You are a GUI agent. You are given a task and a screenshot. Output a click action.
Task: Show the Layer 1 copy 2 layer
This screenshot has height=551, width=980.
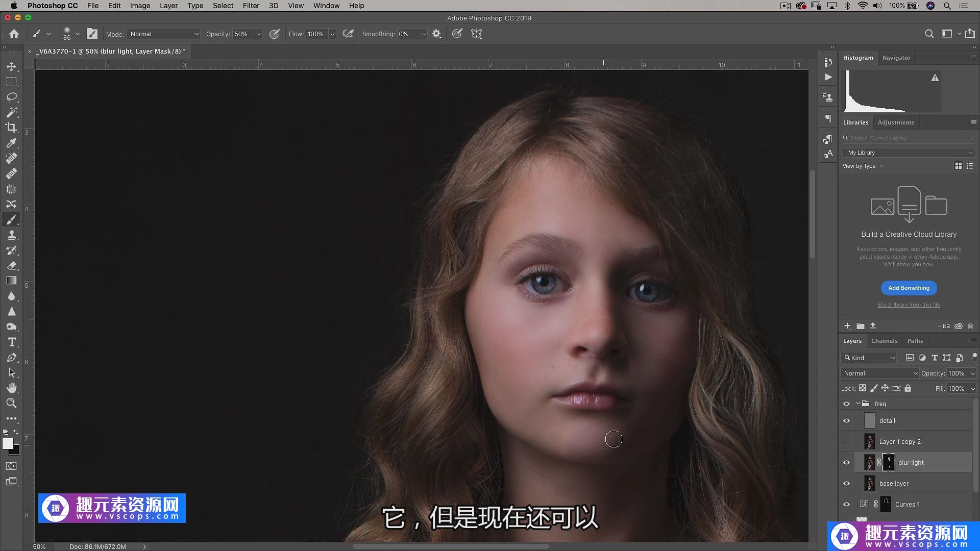click(846, 442)
